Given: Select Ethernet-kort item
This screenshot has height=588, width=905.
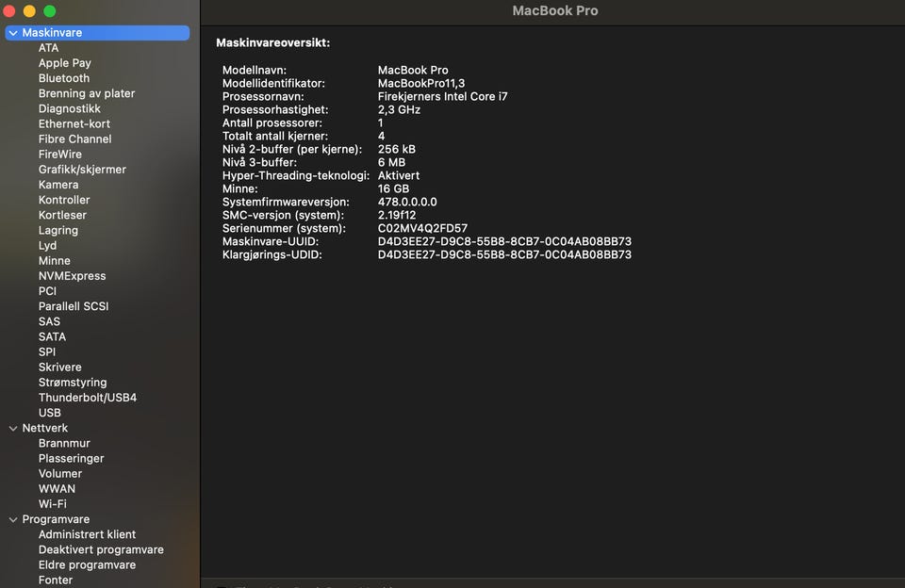Looking at the screenshot, I should point(74,123).
